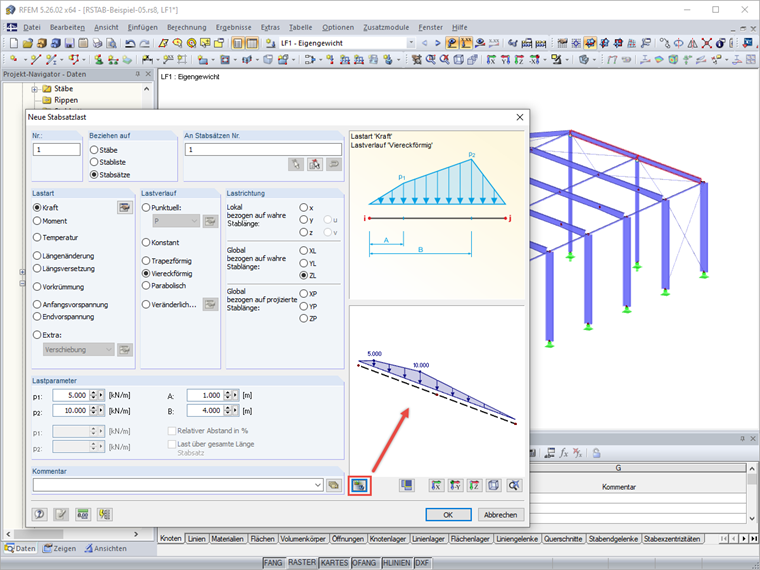Go to previous load case arrow
Screen dimensions: 760x570
[425, 43]
